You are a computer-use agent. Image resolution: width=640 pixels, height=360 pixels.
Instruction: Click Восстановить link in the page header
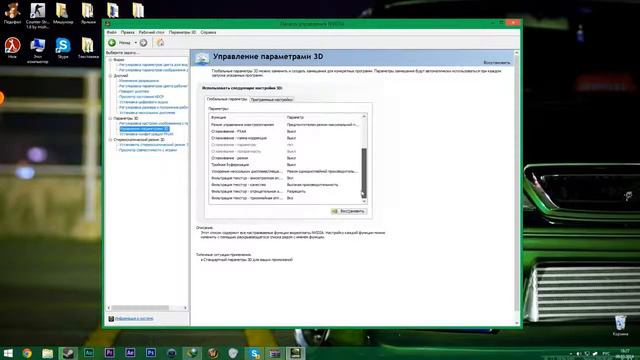497,63
